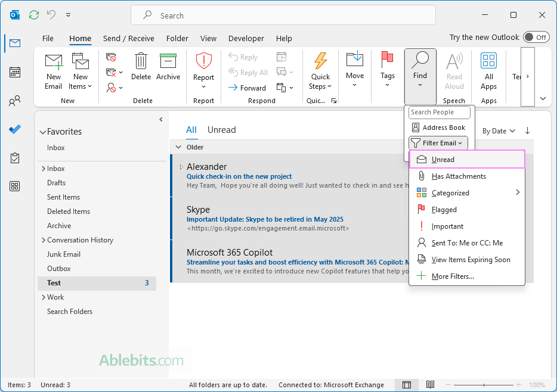Click the New Email icon
Viewport: 557px width, 392px height.
click(x=54, y=62)
